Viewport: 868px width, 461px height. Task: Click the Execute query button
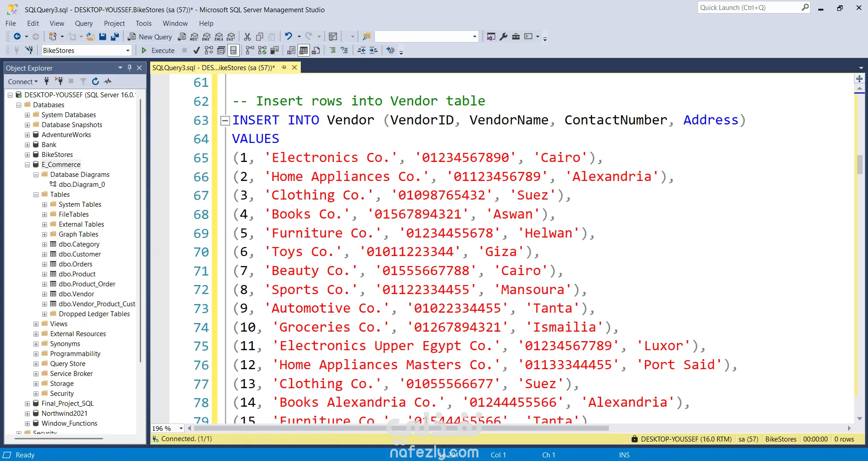158,50
